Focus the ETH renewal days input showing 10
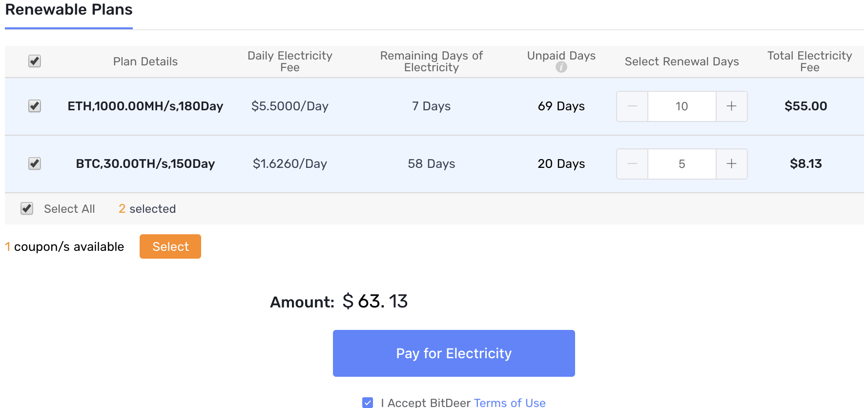Viewport: 868px width, 408px height. click(x=682, y=106)
